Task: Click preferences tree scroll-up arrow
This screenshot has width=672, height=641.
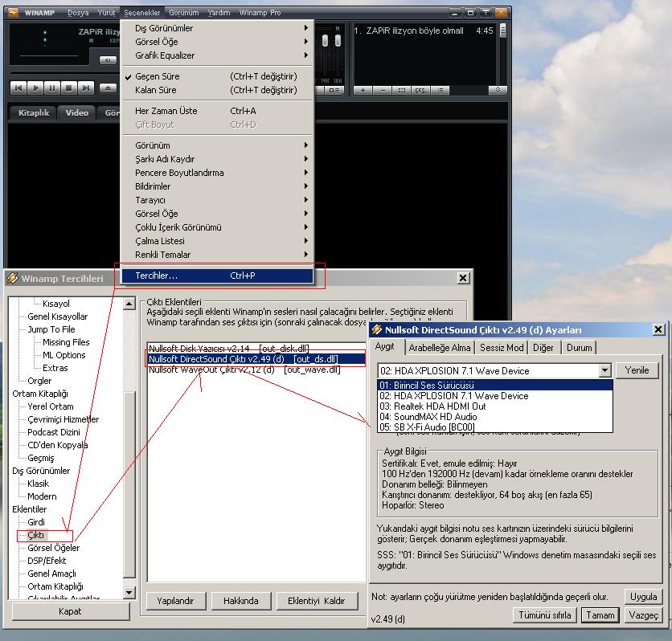Action: tap(129, 304)
